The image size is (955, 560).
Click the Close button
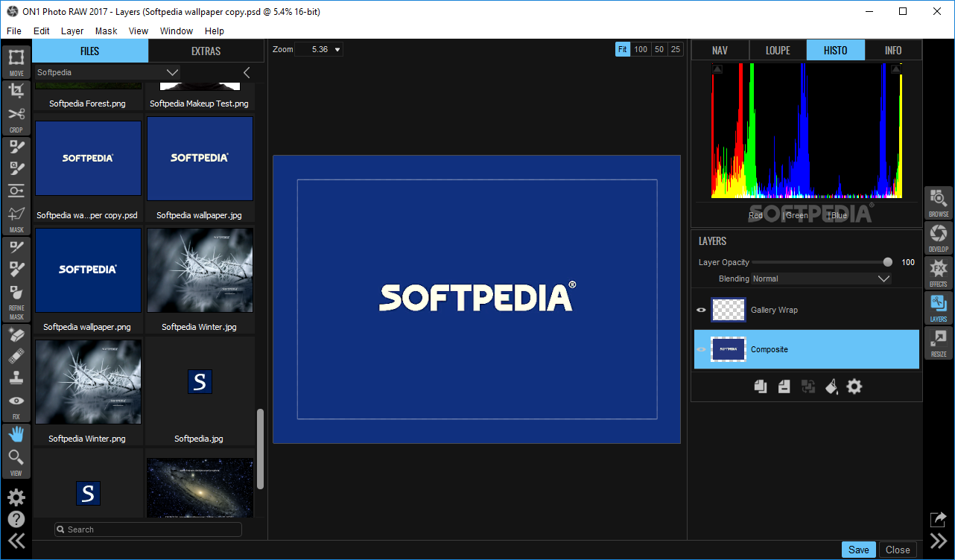898,550
